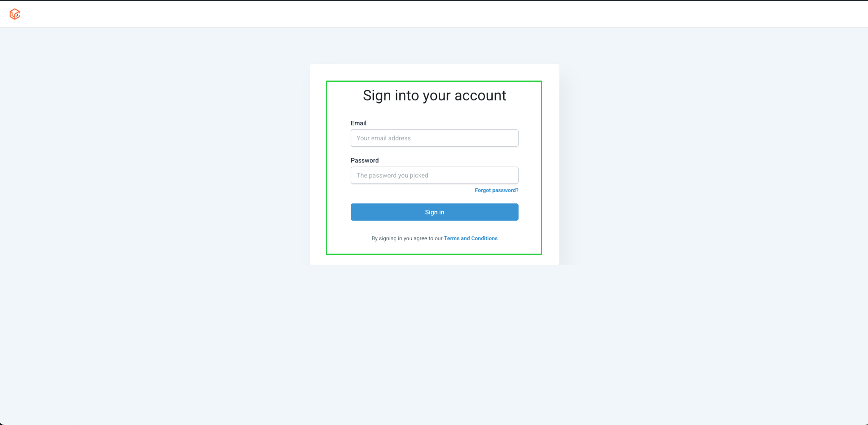Click the word "Forgot" under the password field
This screenshot has width=868, height=425.
483,190
